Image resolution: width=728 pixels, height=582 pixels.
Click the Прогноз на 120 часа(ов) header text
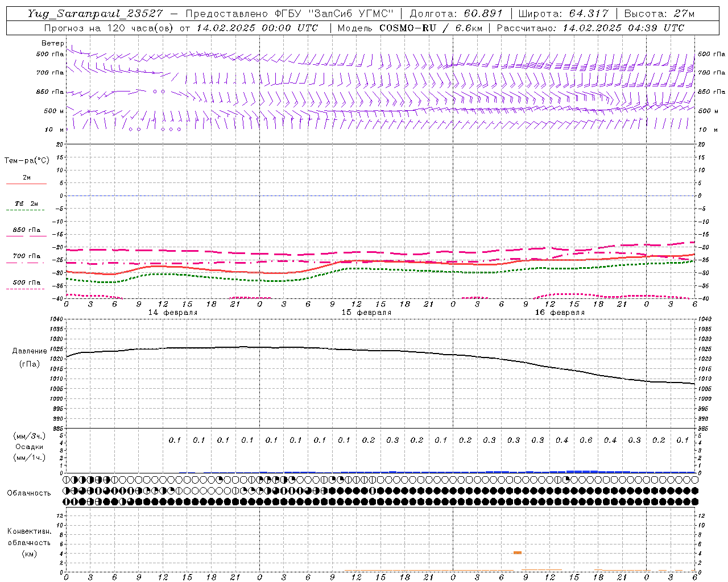click(109, 28)
